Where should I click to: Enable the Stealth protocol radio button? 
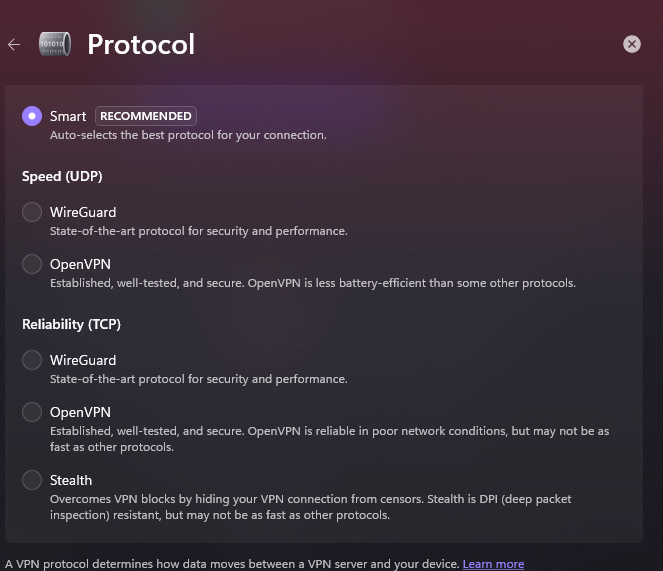pos(32,480)
